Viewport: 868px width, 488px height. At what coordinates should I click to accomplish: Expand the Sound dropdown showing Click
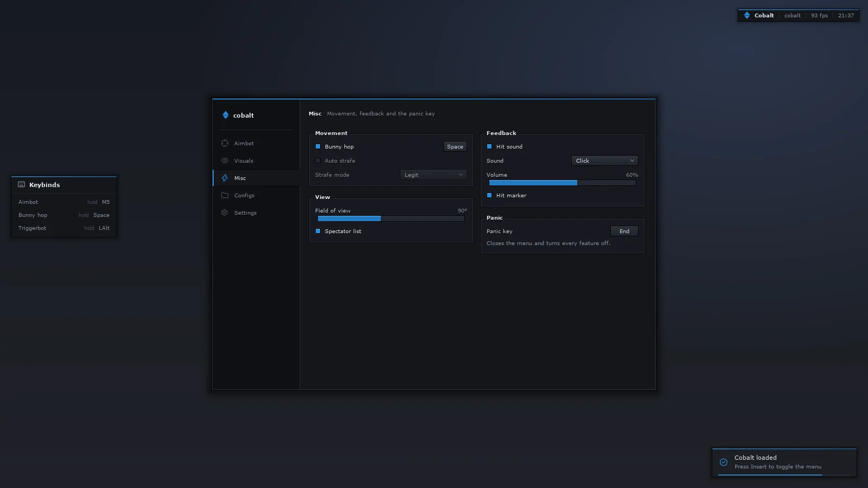pos(605,160)
